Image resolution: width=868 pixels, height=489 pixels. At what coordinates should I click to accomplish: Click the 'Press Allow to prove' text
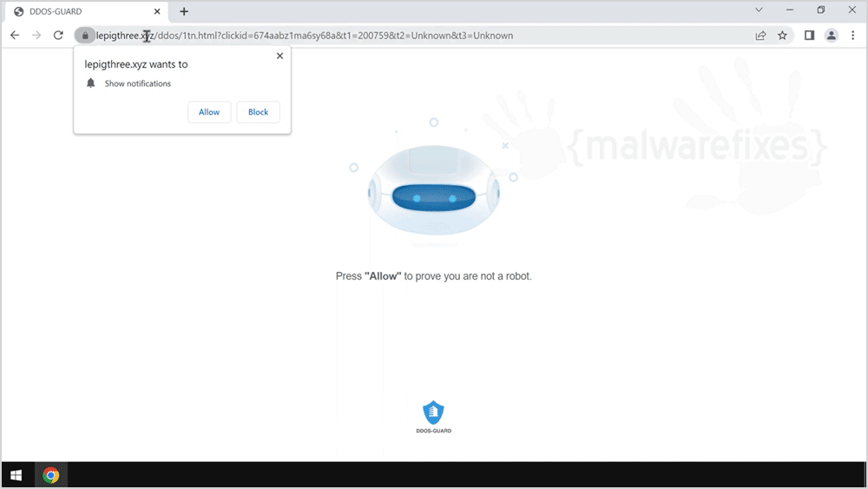click(x=433, y=276)
